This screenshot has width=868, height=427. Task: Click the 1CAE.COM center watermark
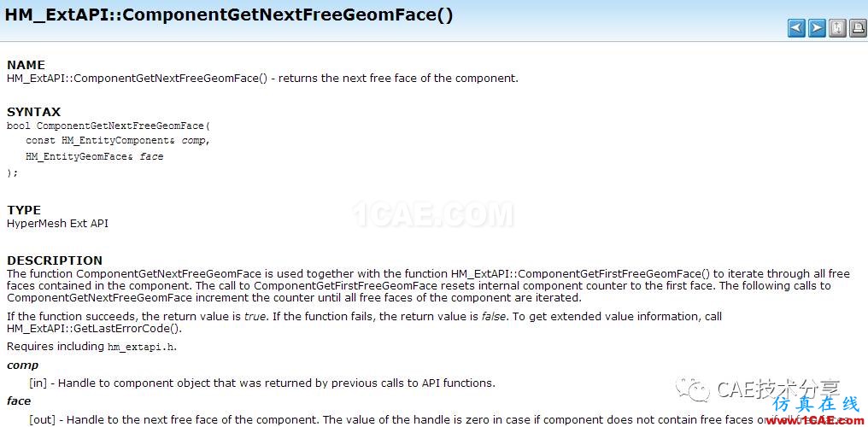click(x=433, y=214)
